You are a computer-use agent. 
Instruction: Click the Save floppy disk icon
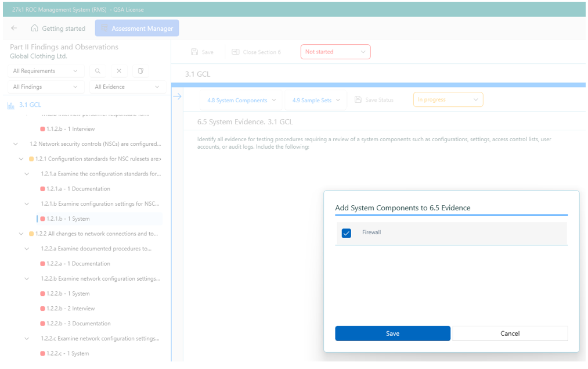click(195, 52)
